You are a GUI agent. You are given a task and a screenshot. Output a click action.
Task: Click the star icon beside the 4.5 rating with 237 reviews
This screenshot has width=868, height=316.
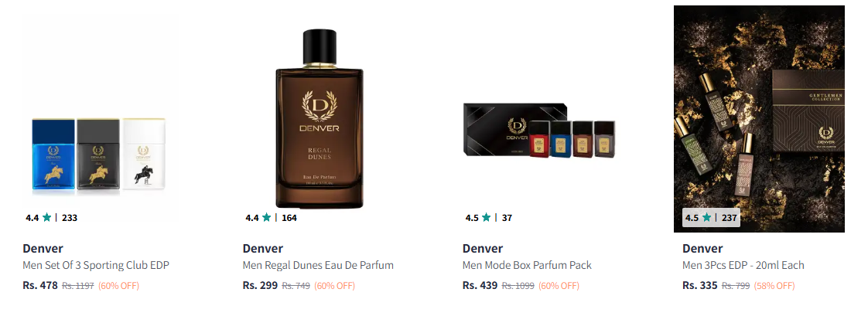pos(706,218)
